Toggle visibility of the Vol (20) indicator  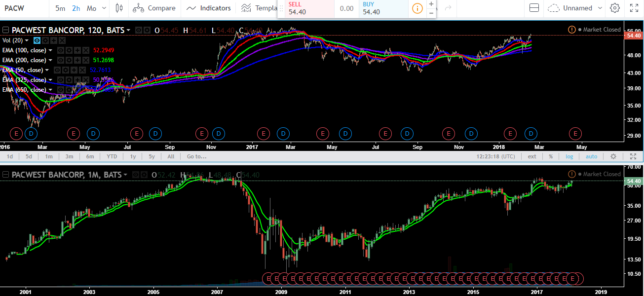click(37, 40)
